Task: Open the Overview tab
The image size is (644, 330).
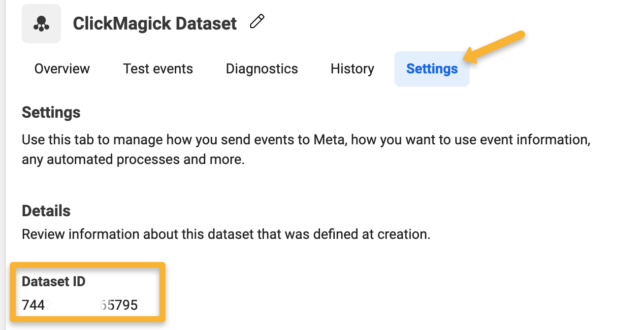Action: point(62,69)
